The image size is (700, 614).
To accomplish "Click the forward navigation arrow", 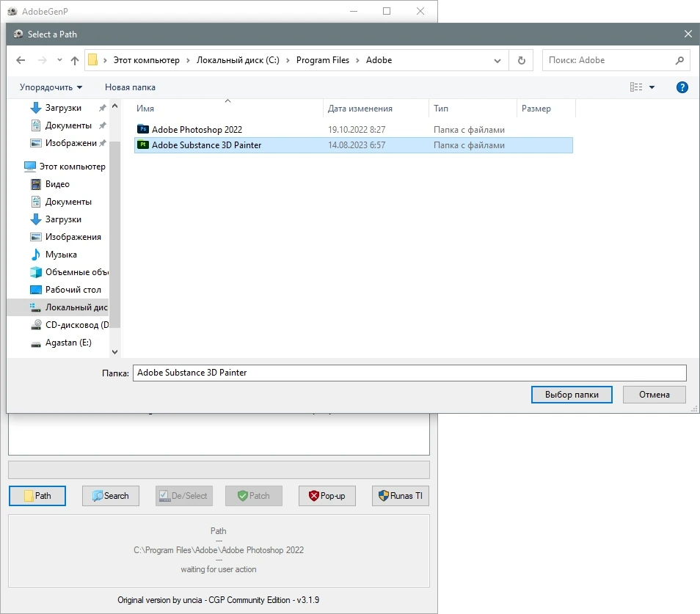I will tap(43, 60).
